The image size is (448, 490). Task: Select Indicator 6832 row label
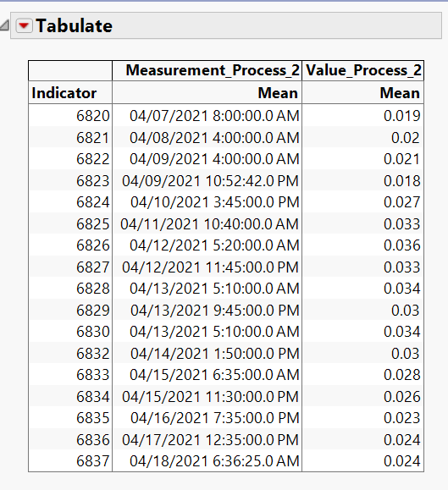coord(93,354)
